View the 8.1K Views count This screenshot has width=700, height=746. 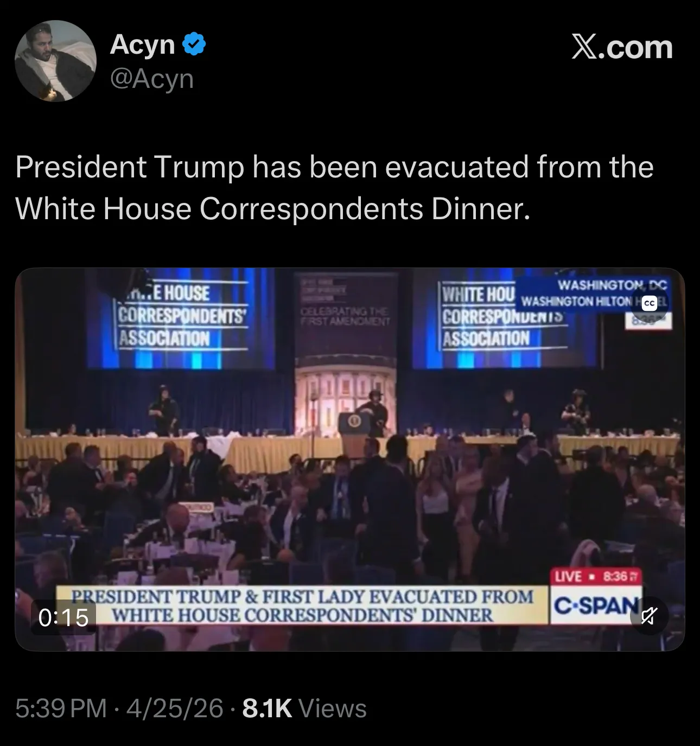click(x=304, y=708)
